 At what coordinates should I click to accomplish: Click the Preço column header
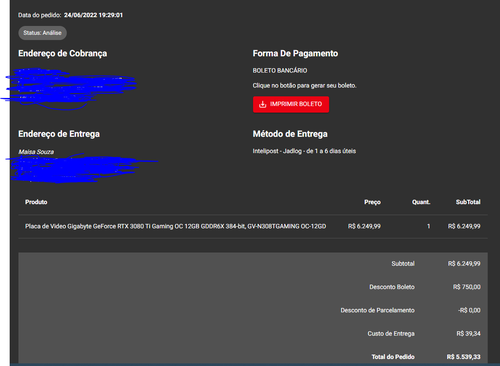(372, 202)
